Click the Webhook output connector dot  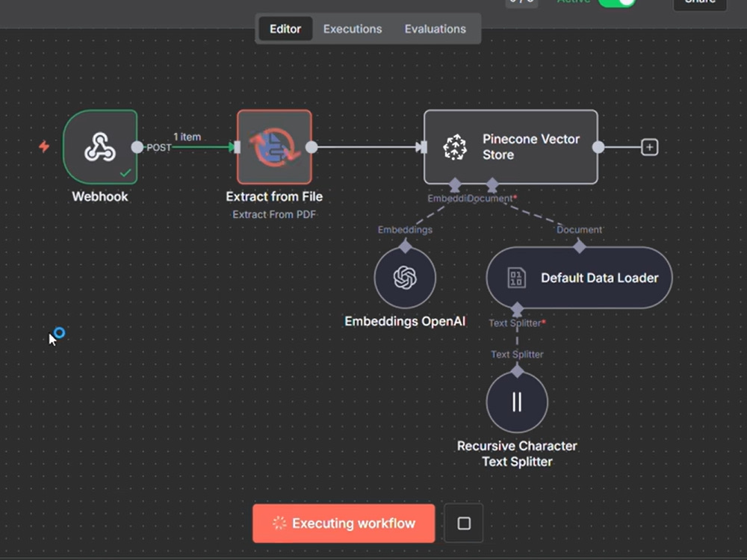[137, 147]
